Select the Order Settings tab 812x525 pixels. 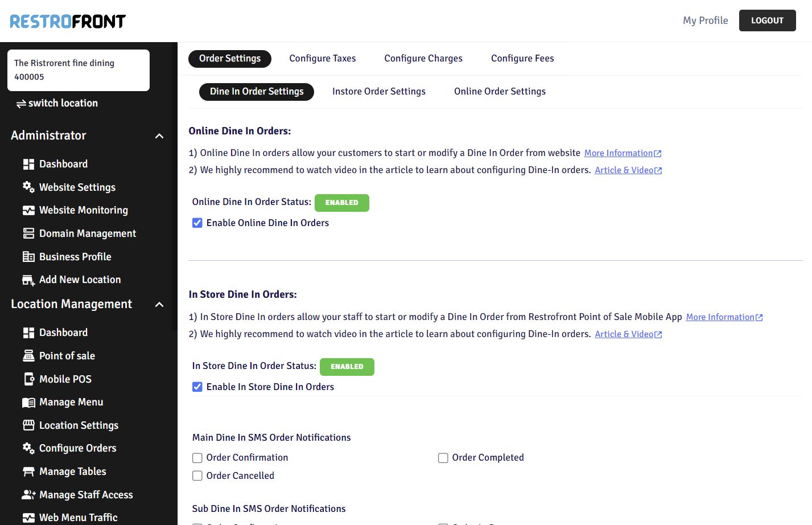(x=230, y=59)
